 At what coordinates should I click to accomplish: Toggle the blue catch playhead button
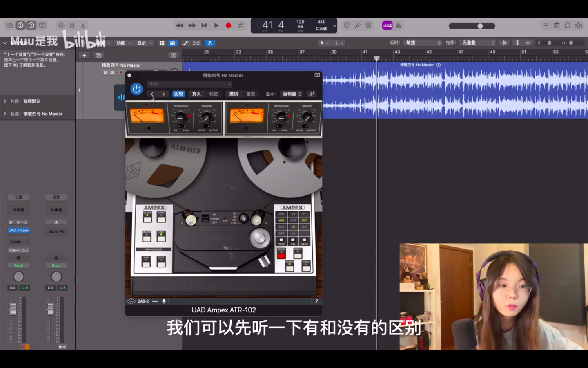point(209,43)
